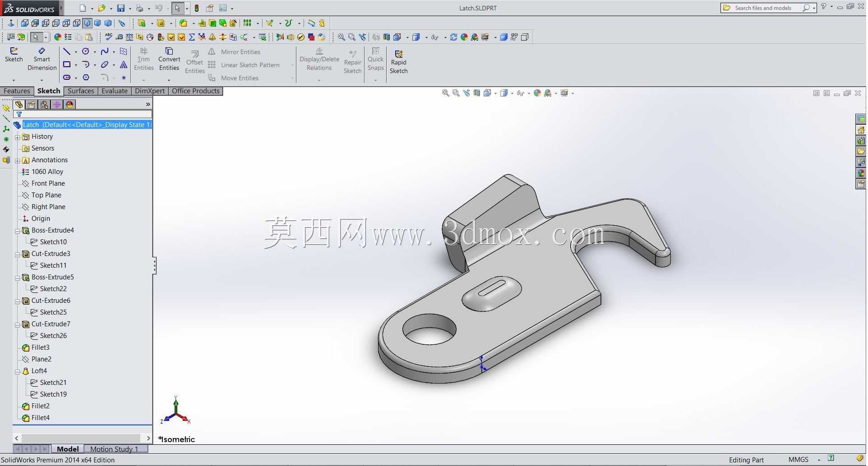Click MMGS unit system in status bar

coord(799,460)
